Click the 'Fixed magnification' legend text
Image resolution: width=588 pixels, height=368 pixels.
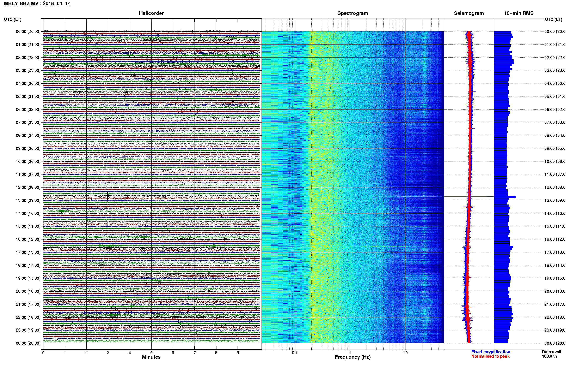(x=491, y=352)
